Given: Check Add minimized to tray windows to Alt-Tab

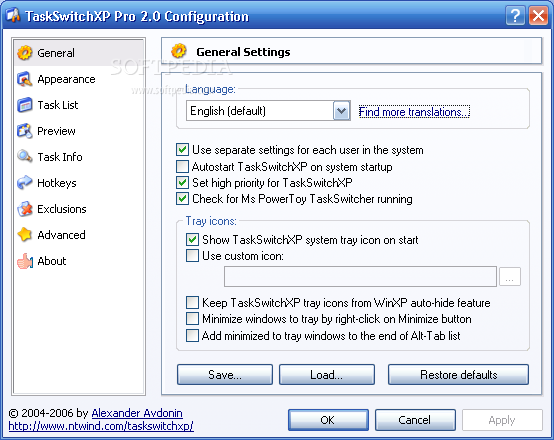Looking at the screenshot, I should point(192,335).
